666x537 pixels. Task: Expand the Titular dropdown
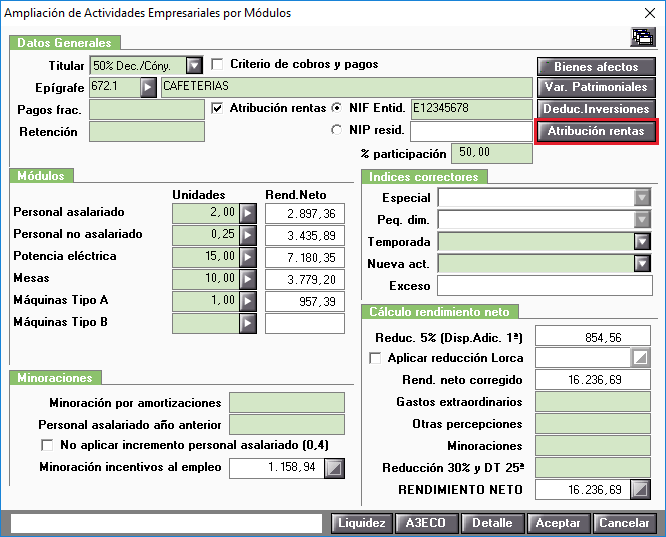[195, 65]
